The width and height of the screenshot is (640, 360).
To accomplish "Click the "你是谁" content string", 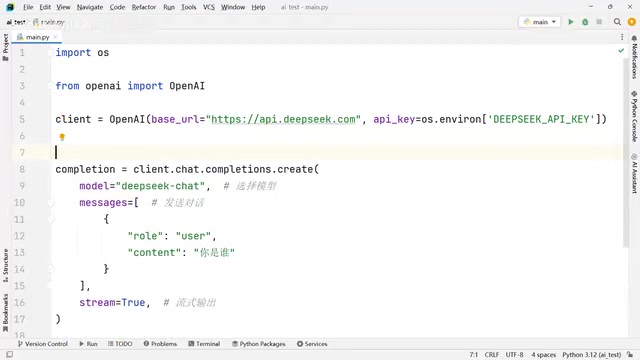I will point(214,253).
